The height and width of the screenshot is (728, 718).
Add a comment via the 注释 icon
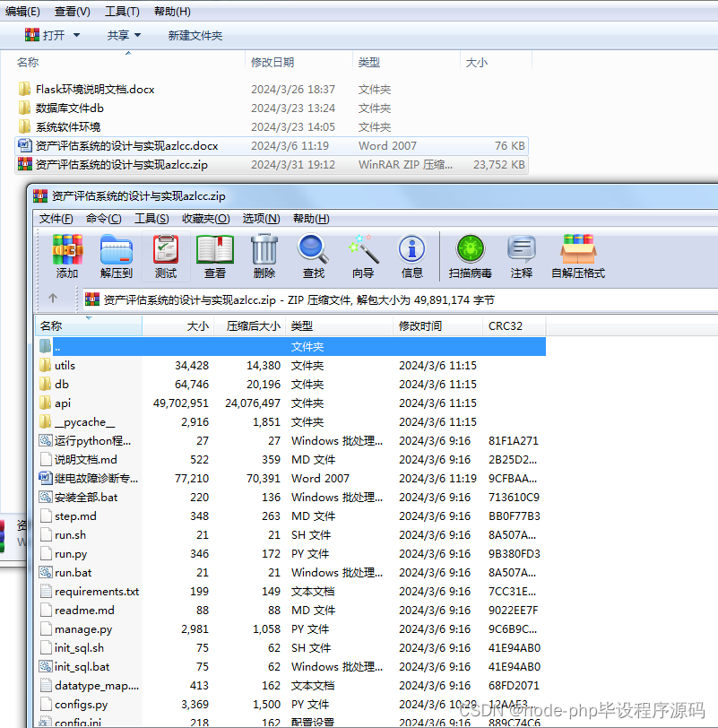pos(521,256)
